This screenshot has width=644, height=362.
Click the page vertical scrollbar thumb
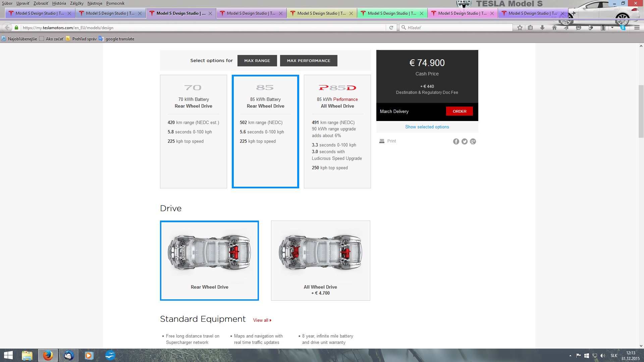tap(641, 112)
